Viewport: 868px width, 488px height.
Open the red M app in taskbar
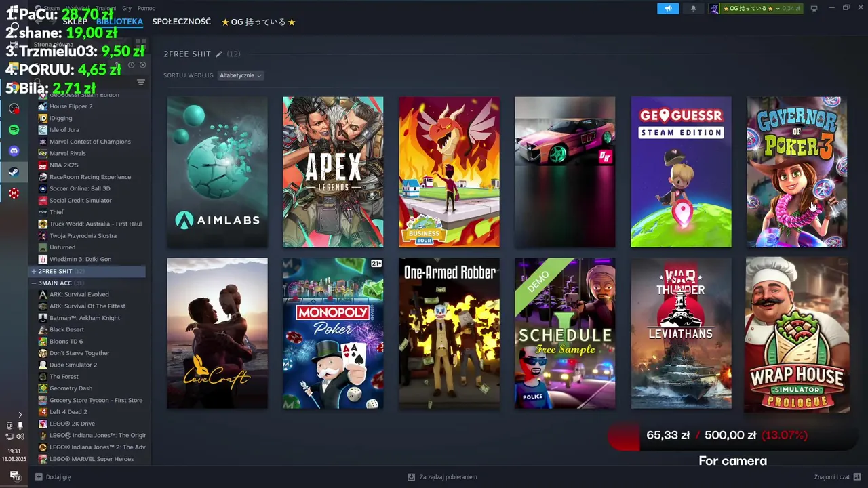(14, 193)
